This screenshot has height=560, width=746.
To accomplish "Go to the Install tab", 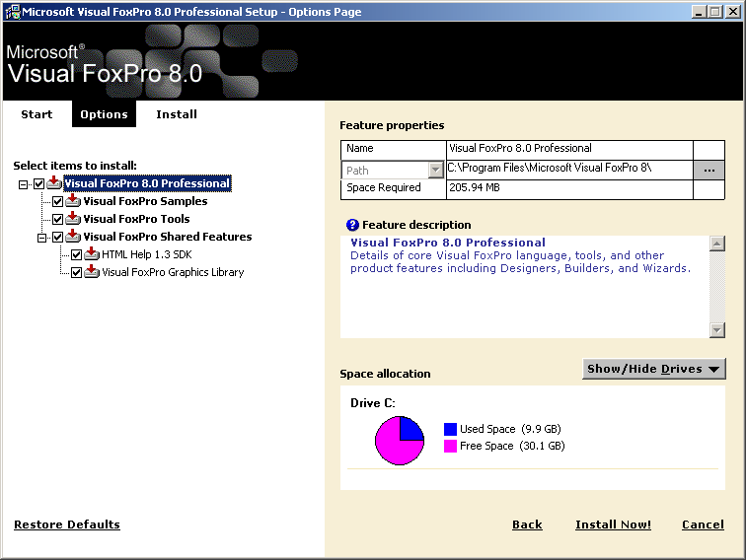I will 177,114.
